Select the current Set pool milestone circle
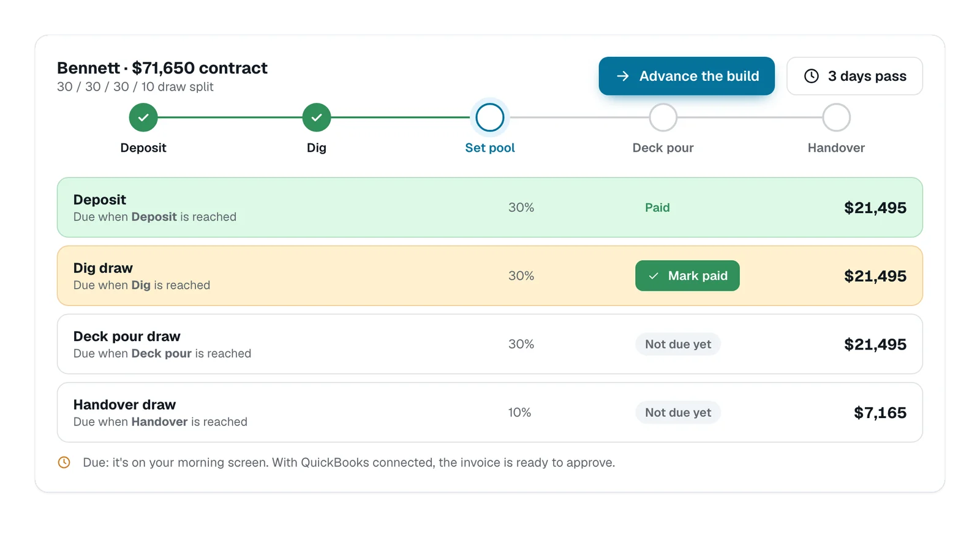 490,118
